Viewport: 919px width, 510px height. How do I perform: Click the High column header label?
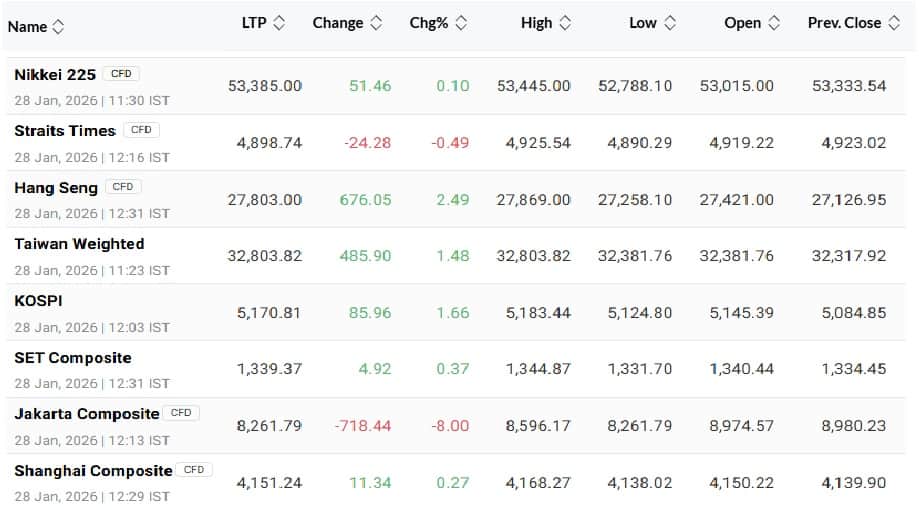(x=536, y=23)
